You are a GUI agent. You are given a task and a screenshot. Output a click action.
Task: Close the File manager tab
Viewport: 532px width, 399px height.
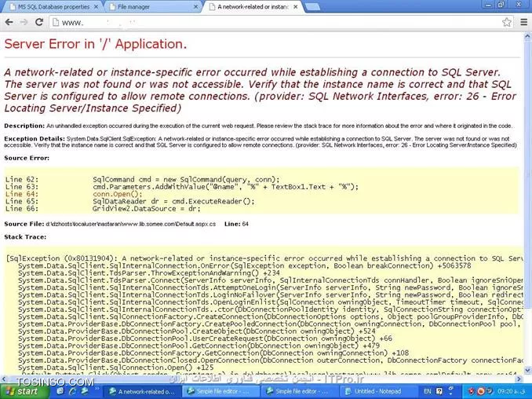tap(195, 7)
